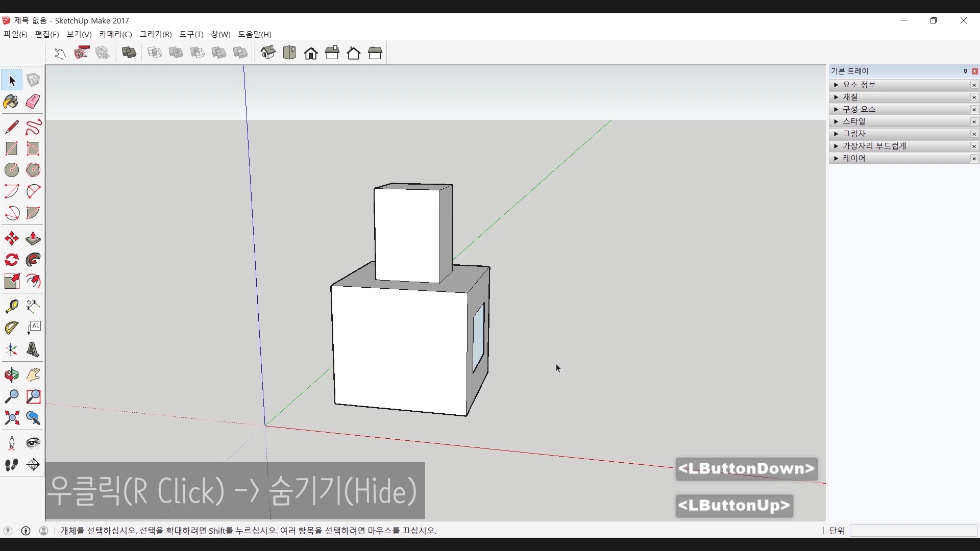The height and width of the screenshot is (551, 980).
Task: Select the Pan hand tool
Action: coord(33,375)
